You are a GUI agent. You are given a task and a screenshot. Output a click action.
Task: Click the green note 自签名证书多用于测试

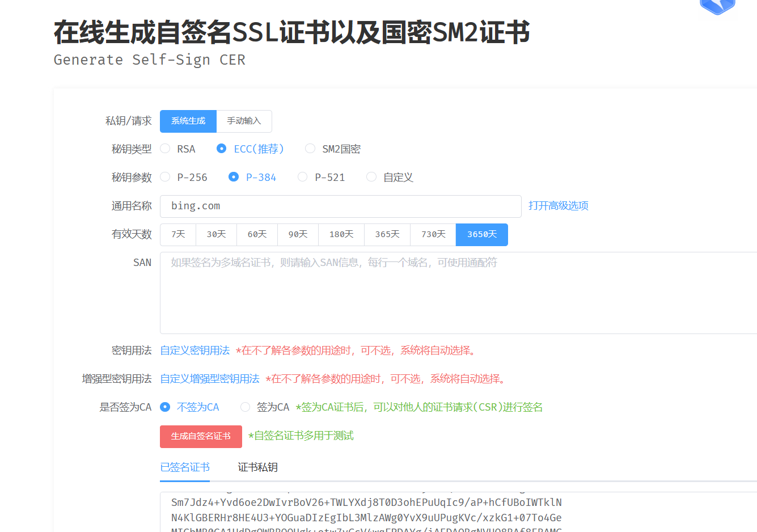tap(301, 436)
